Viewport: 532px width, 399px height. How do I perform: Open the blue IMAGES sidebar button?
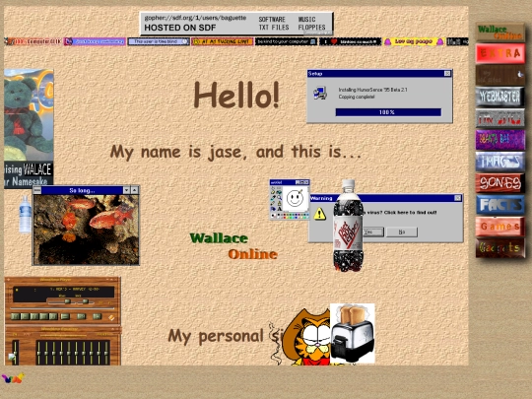point(500,162)
